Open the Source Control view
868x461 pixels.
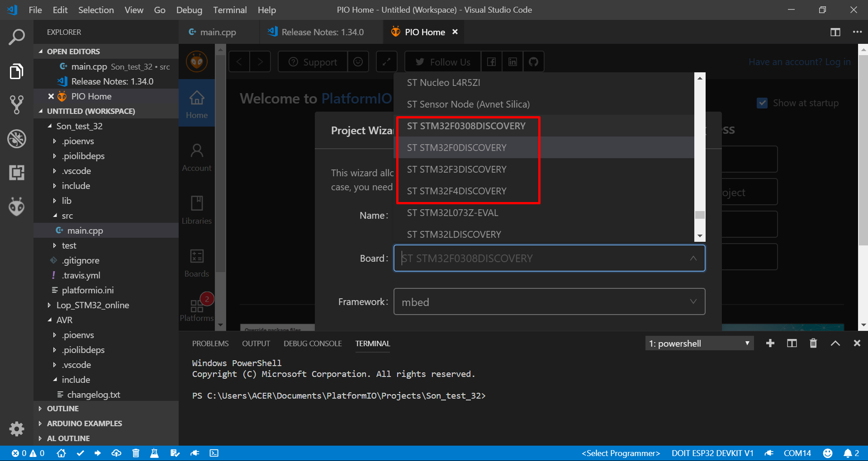17,104
